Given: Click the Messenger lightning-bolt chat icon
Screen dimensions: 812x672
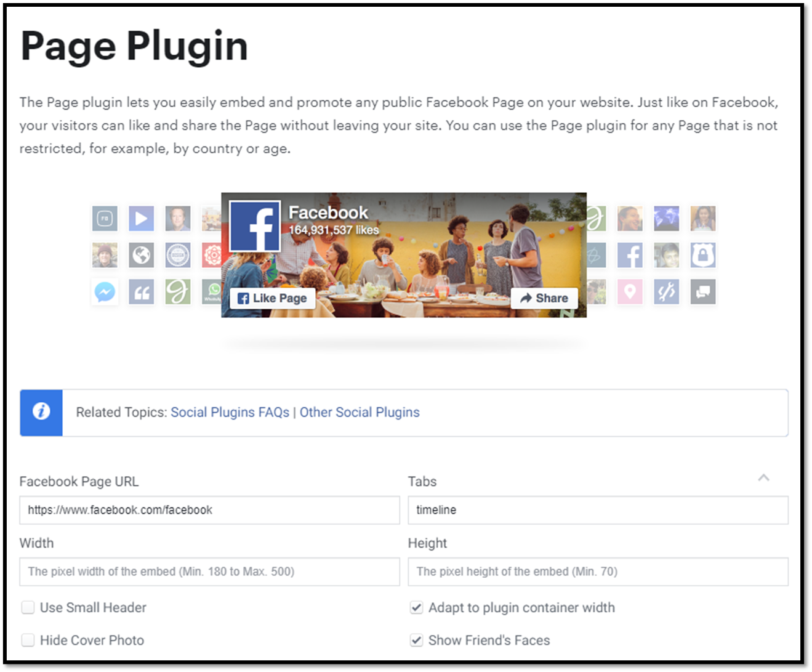Looking at the screenshot, I should [x=105, y=292].
